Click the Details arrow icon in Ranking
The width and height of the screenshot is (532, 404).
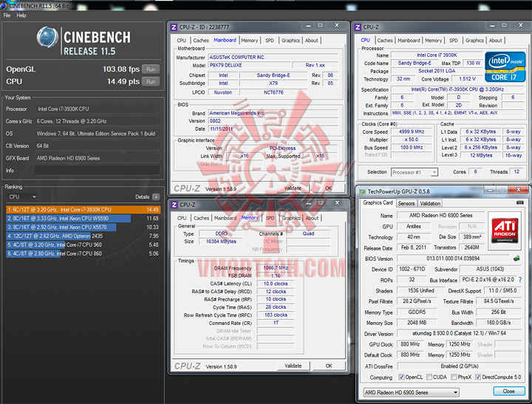click(x=156, y=196)
